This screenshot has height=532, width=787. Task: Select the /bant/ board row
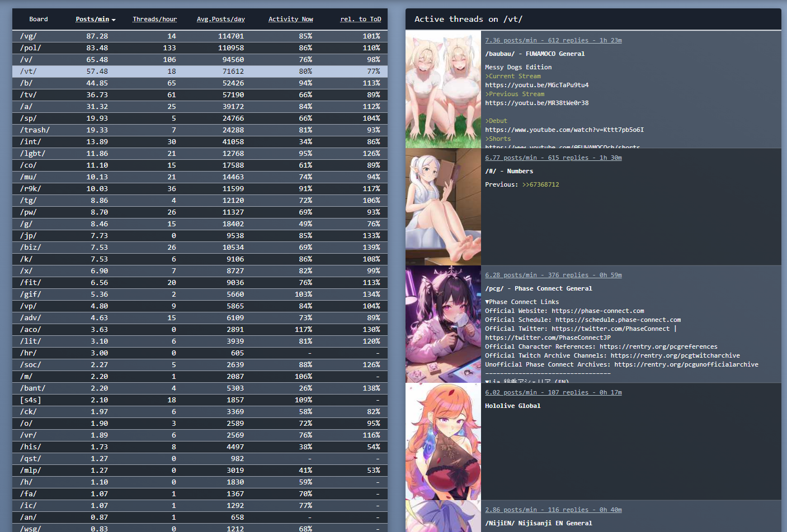point(200,388)
